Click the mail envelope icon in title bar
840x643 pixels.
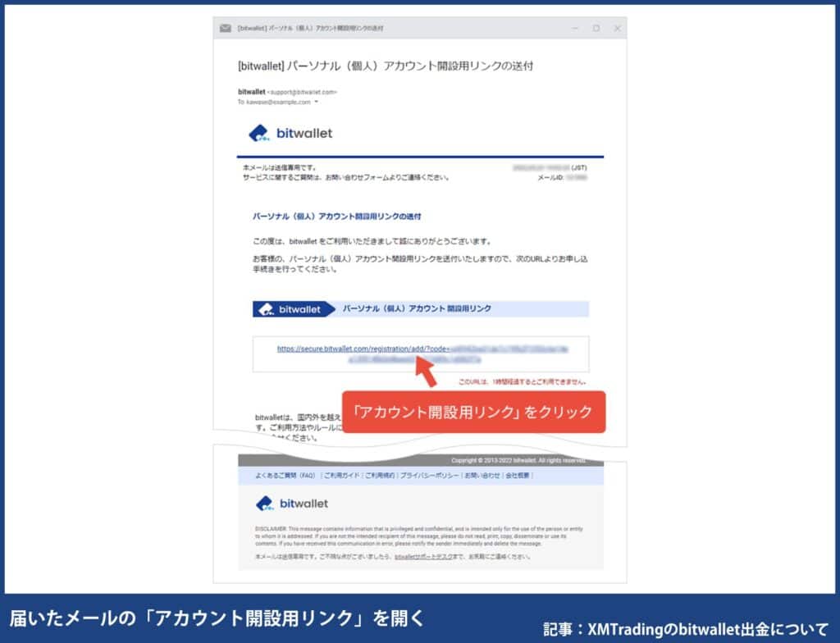click(226, 28)
